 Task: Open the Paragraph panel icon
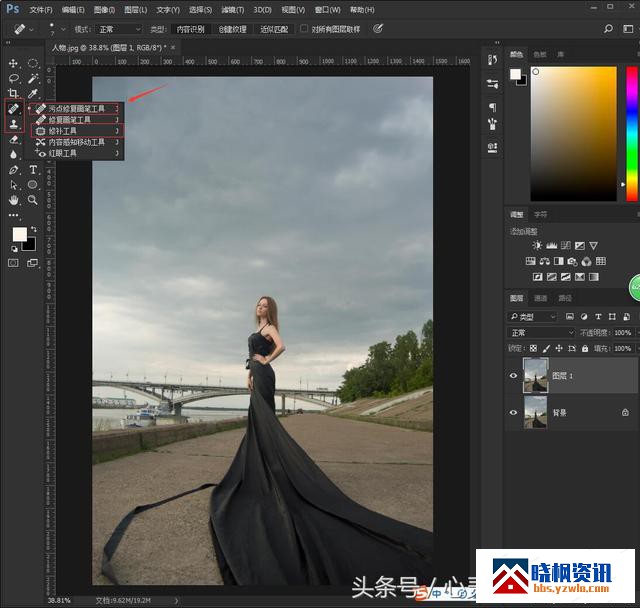[x=493, y=107]
